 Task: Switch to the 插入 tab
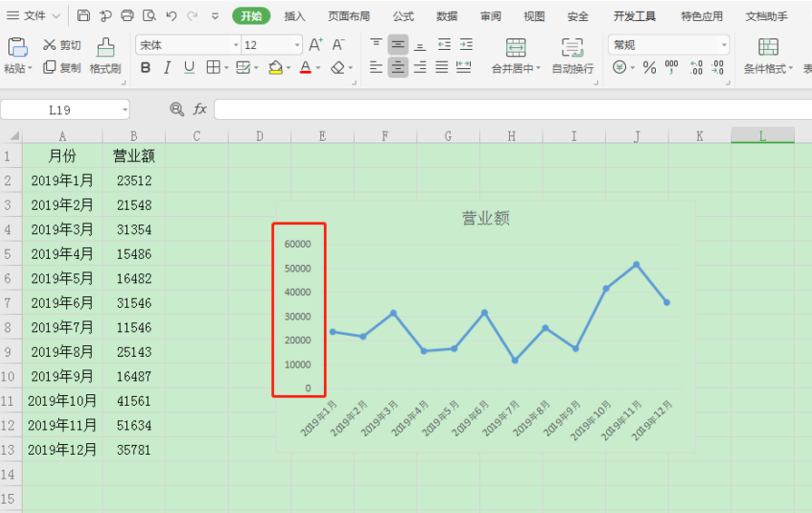(x=295, y=16)
